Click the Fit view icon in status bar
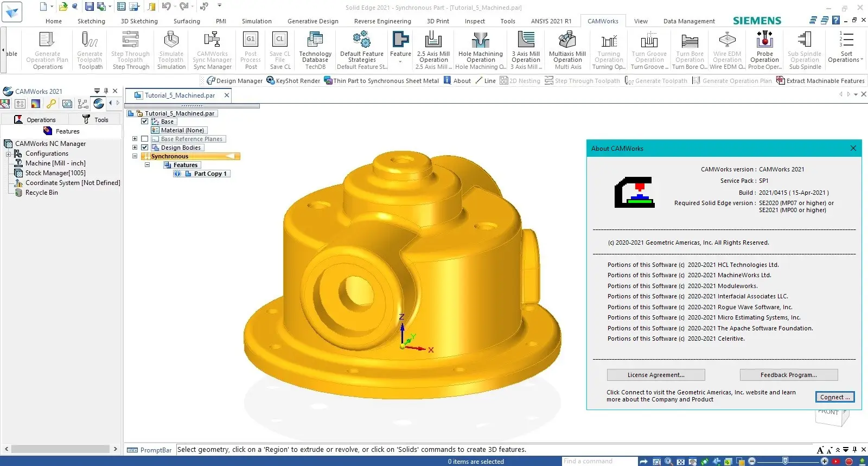The height and width of the screenshot is (466, 868). coord(680,462)
